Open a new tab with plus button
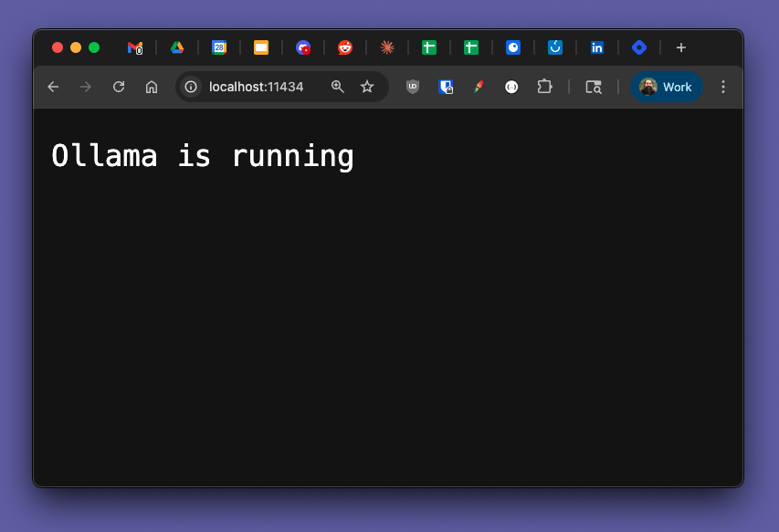Viewport: 779px width, 532px height. pyautogui.click(x=680, y=47)
